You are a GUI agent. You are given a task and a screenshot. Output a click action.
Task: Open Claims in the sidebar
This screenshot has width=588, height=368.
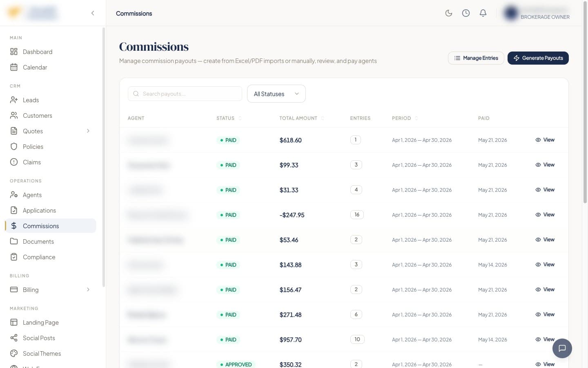pyautogui.click(x=51, y=162)
